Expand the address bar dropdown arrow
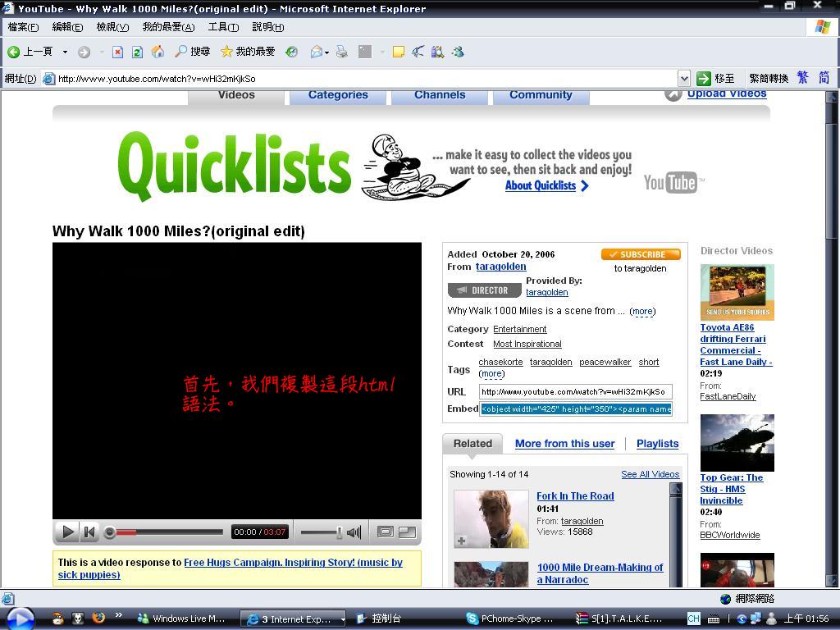 point(683,79)
